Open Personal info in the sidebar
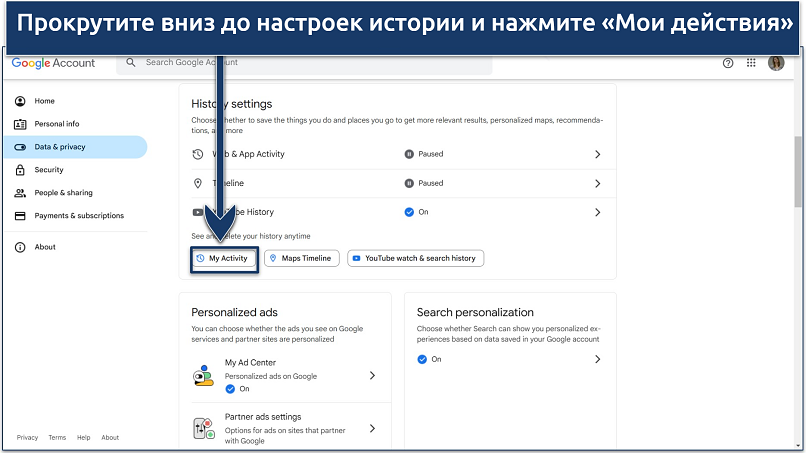806x453 pixels. click(57, 124)
